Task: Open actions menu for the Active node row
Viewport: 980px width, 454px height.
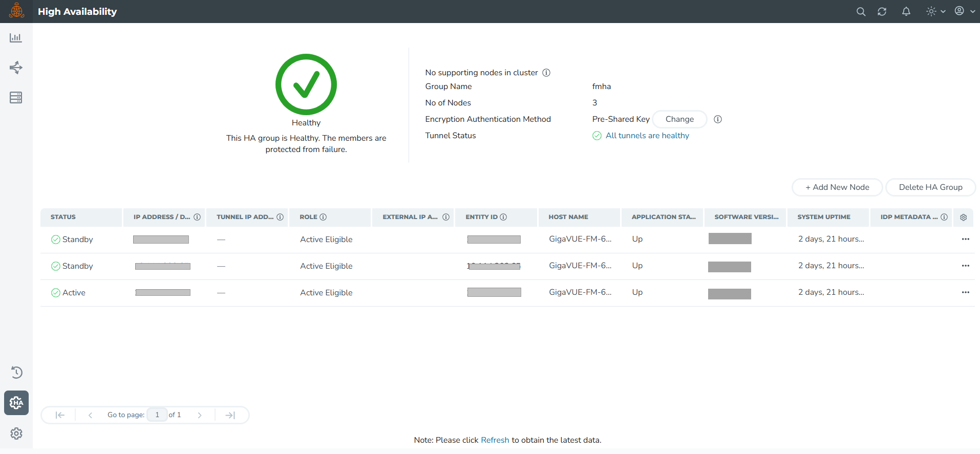Action: pyautogui.click(x=965, y=292)
